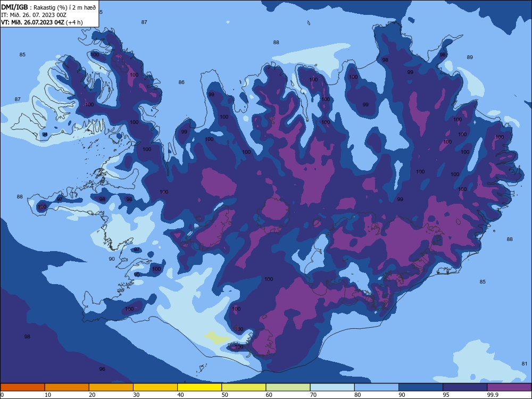Click the '60' legend scale label

[269, 395]
